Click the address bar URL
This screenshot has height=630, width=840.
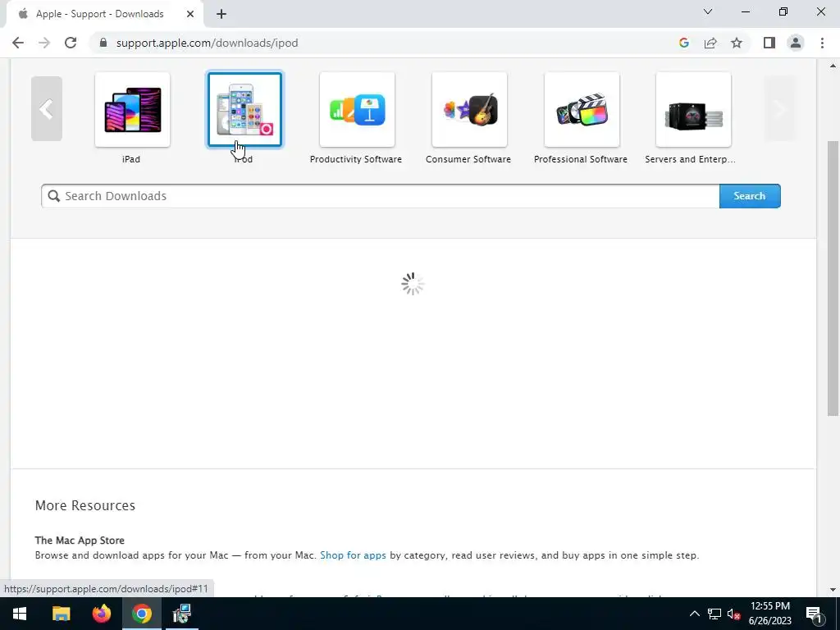click(x=207, y=43)
